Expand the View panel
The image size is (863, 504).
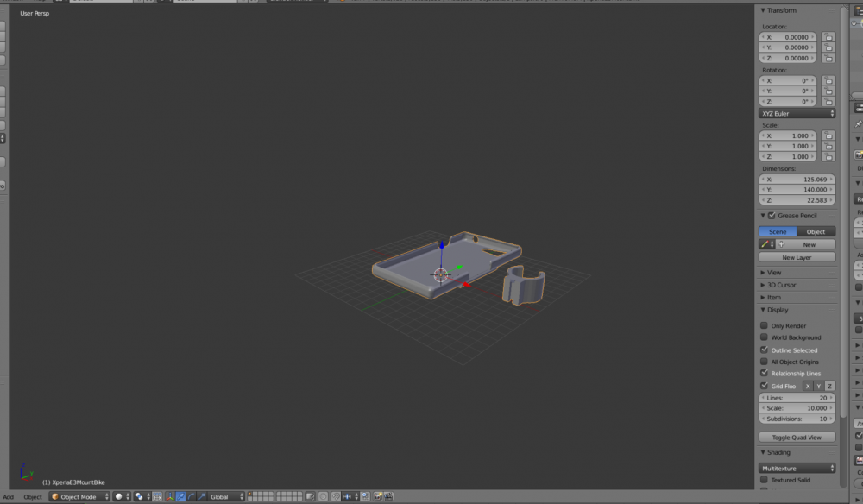click(764, 273)
